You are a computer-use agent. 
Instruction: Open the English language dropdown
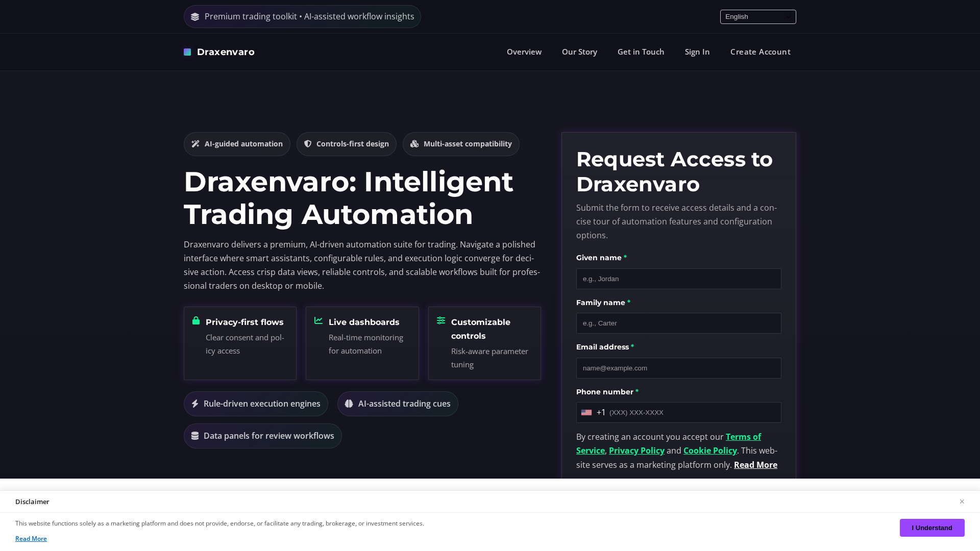coord(758,17)
